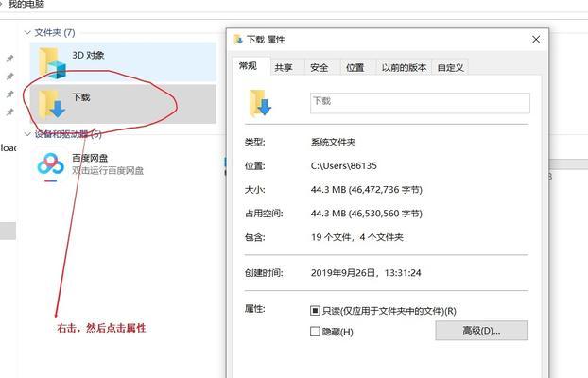Open the 自定义 tab

(x=450, y=68)
